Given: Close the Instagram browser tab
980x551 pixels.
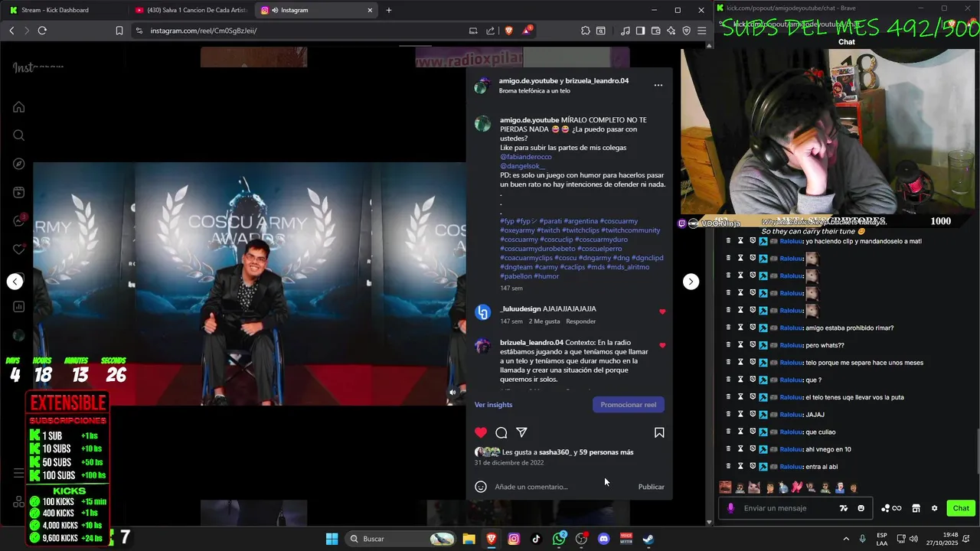Looking at the screenshot, I should 370,10.
